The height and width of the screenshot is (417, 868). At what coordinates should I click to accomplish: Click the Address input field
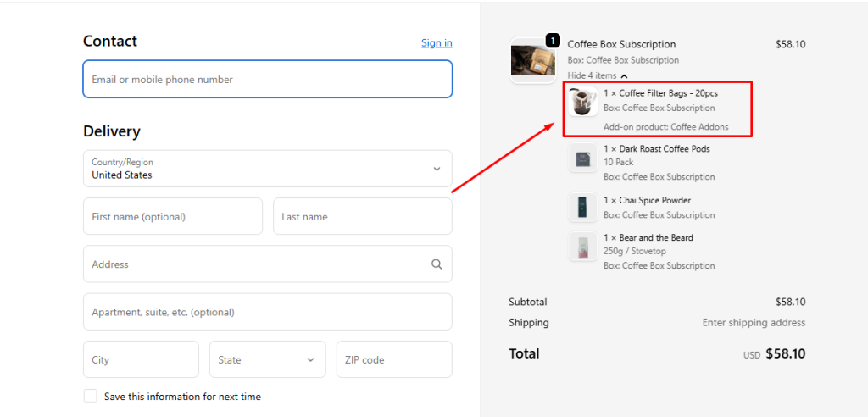coord(254,264)
